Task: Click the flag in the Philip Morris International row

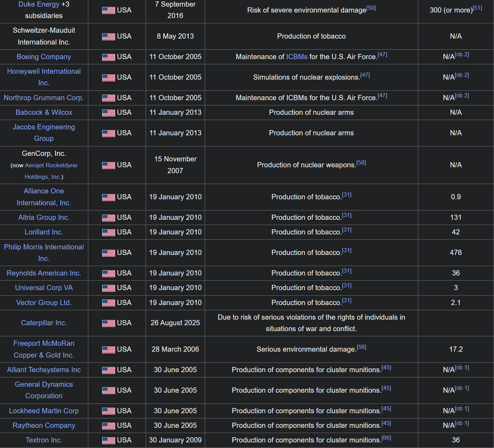Action: 108,253
